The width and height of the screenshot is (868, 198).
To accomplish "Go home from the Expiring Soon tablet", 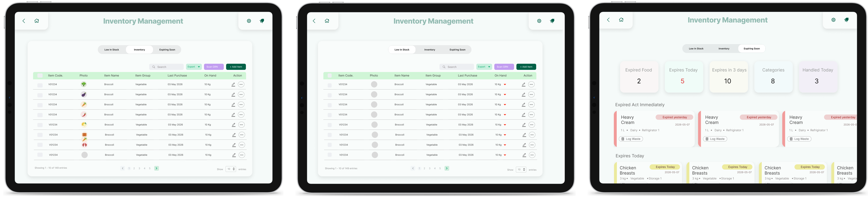I will [621, 20].
